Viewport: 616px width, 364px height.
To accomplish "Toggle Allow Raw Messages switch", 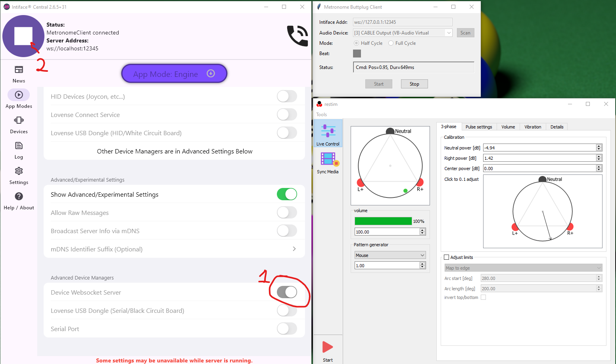I will 287,213.
